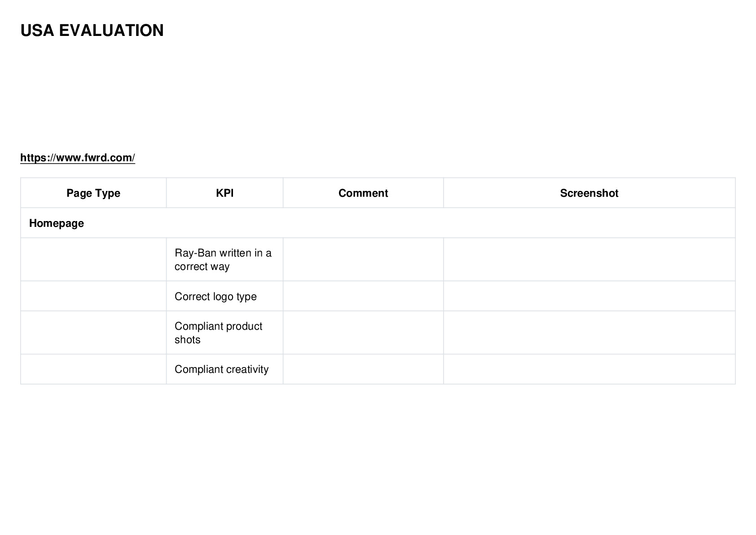This screenshot has width=756, height=535.
Task: Click the 'Compliant product shots' cell
Action: click(x=224, y=332)
